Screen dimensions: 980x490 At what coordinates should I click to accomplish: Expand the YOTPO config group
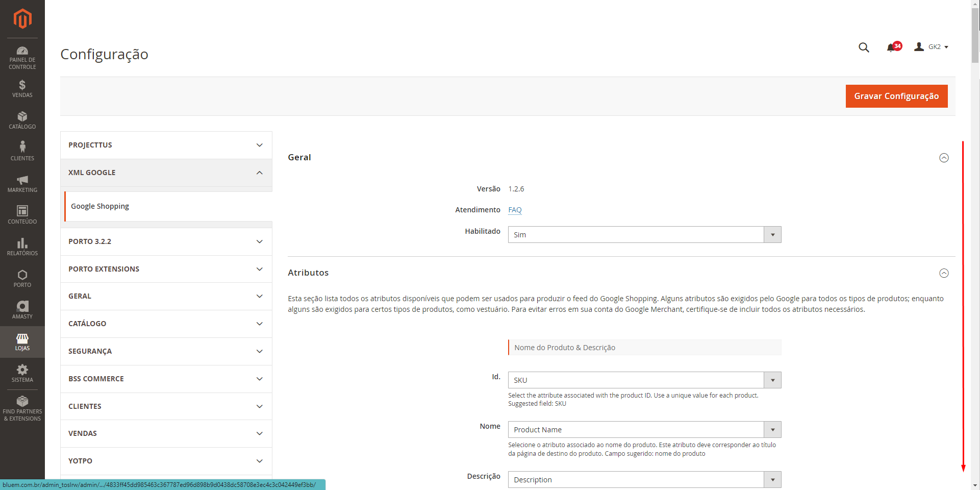pos(166,461)
